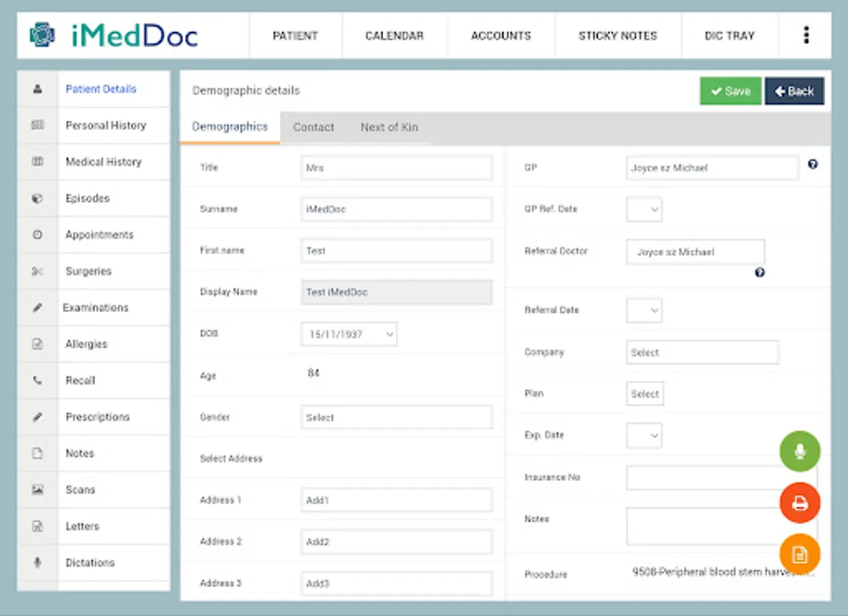Click the Scans image icon
Image resolution: width=848 pixels, height=616 pixels.
38,490
